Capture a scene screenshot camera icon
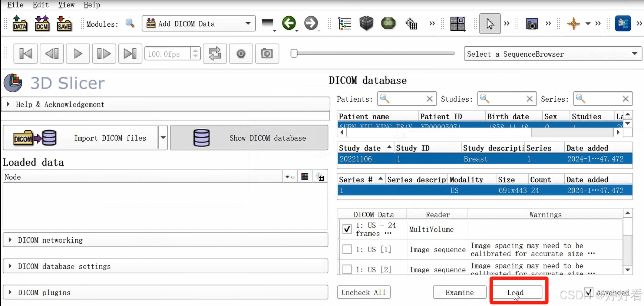The width and height of the screenshot is (644, 306). [x=532, y=24]
